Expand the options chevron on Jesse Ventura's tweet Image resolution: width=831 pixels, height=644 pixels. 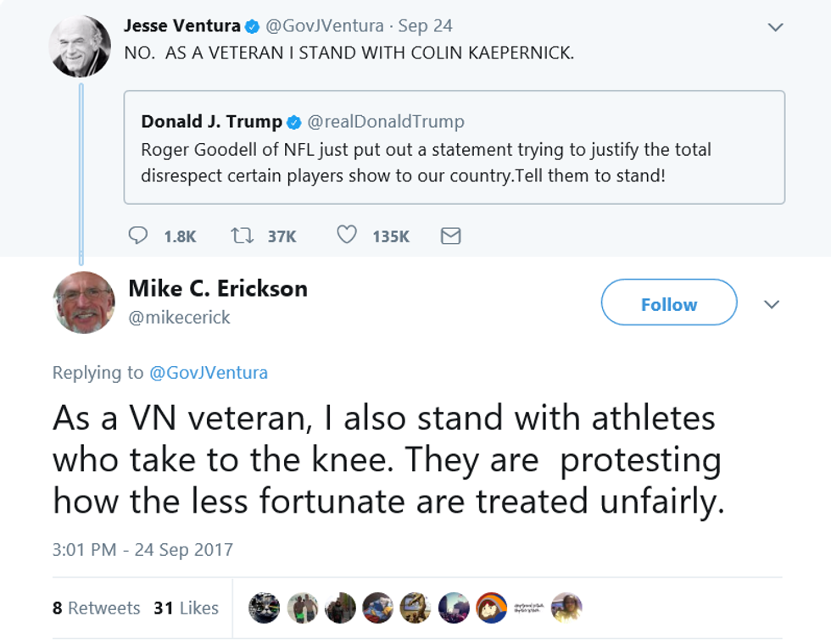[775, 28]
